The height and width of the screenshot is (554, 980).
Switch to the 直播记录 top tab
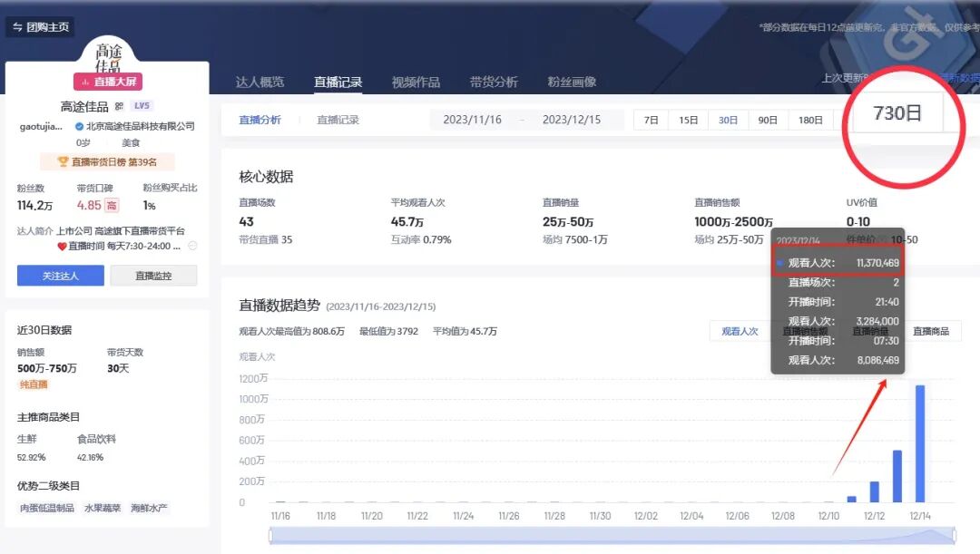click(338, 82)
